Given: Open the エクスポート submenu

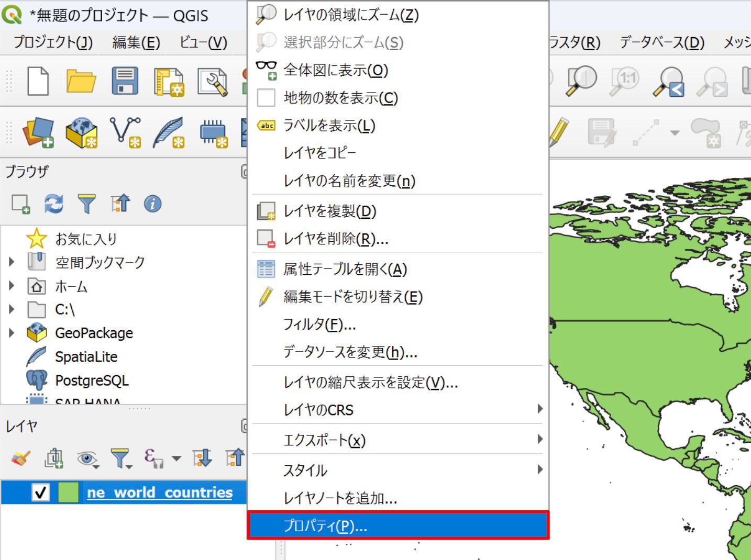Looking at the screenshot, I should (398, 440).
